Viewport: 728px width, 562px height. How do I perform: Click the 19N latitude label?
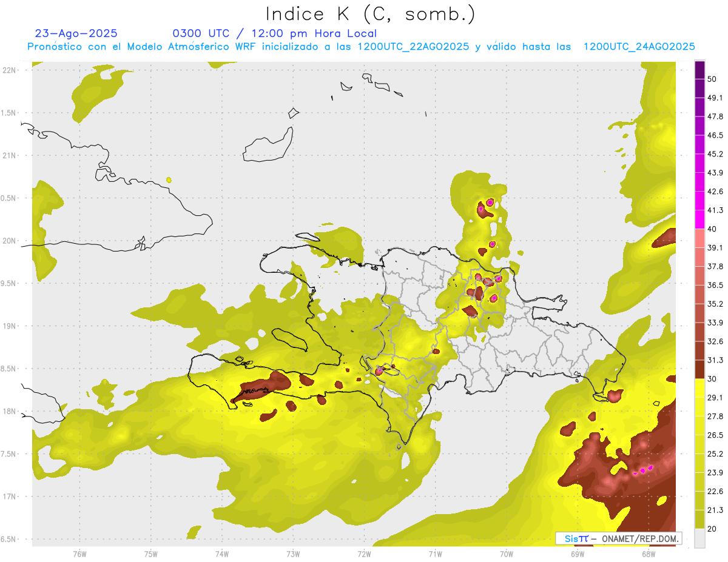tap(10, 326)
